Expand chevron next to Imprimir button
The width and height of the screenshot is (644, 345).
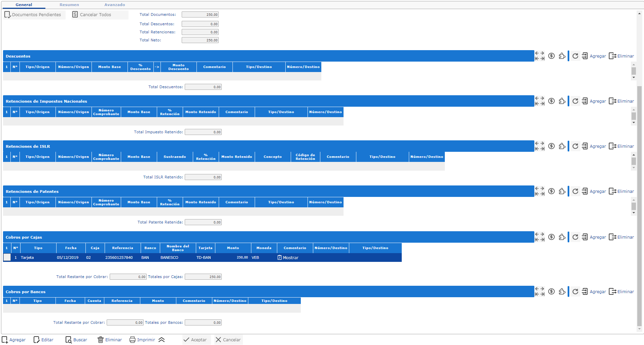(162, 340)
